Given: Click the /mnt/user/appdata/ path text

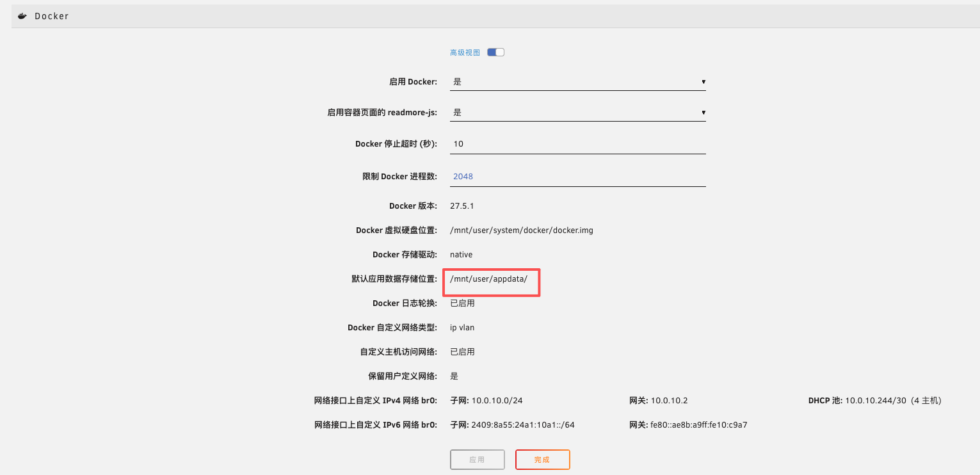Looking at the screenshot, I should 488,279.
